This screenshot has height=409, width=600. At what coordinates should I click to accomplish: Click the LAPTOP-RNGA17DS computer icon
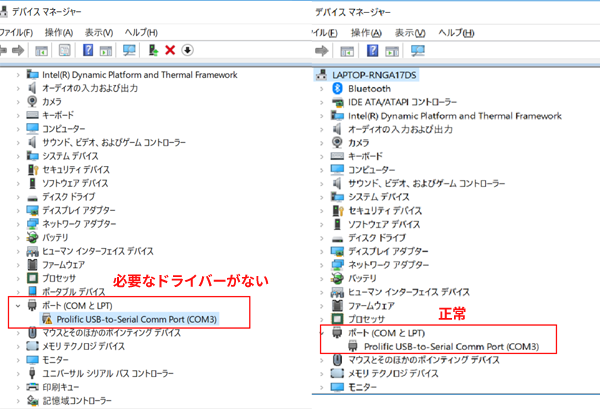tap(321, 75)
